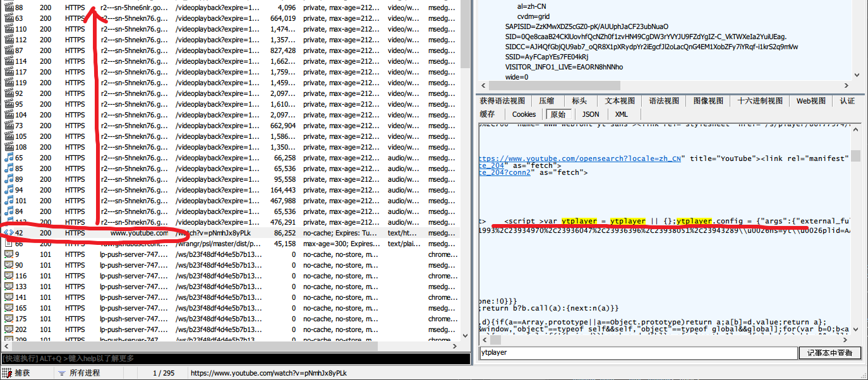The height and width of the screenshot is (380, 868).
Task: Click the video icon of session 105
Action: click(x=9, y=136)
